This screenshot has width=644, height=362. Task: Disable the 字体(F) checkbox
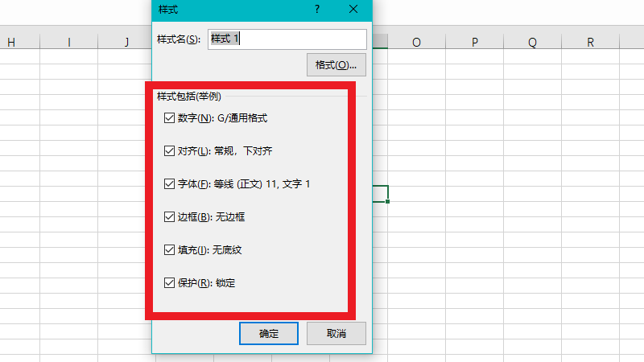point(169,184)
